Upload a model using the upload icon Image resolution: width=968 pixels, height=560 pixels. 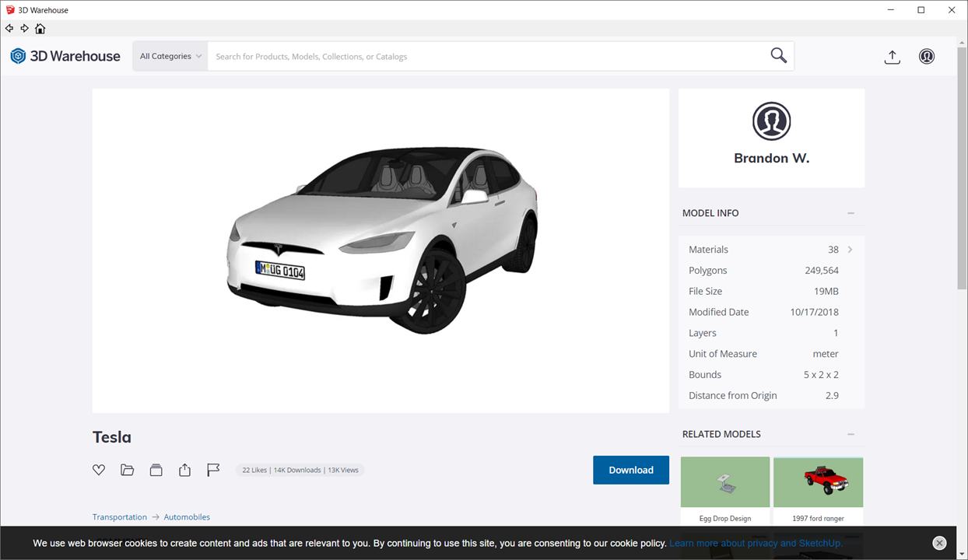click(x=893, y=57)
